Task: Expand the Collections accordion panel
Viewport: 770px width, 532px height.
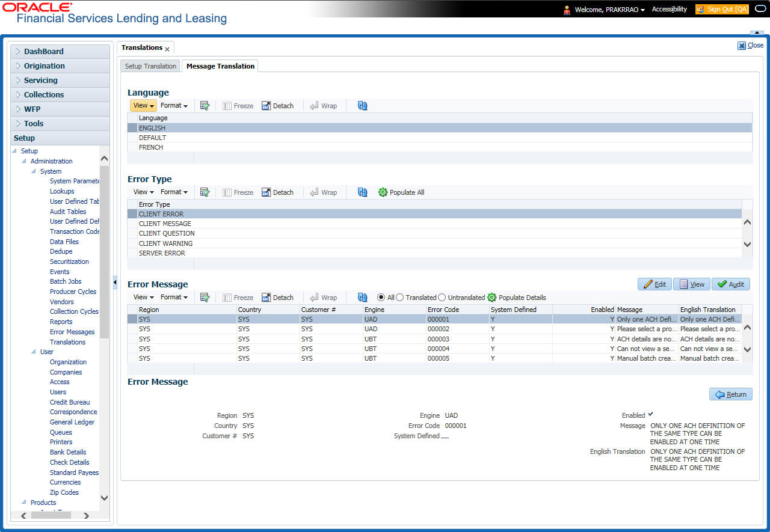Action: (60, 95)
